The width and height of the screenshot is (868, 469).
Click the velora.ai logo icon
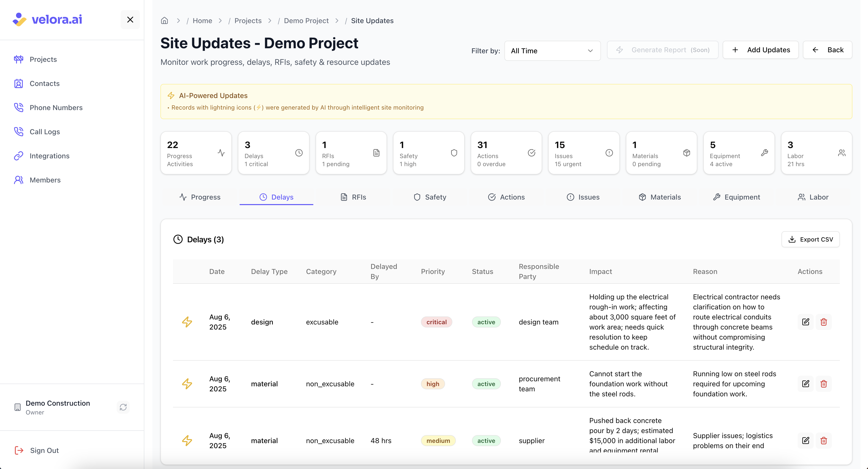(x=19, y=20)
